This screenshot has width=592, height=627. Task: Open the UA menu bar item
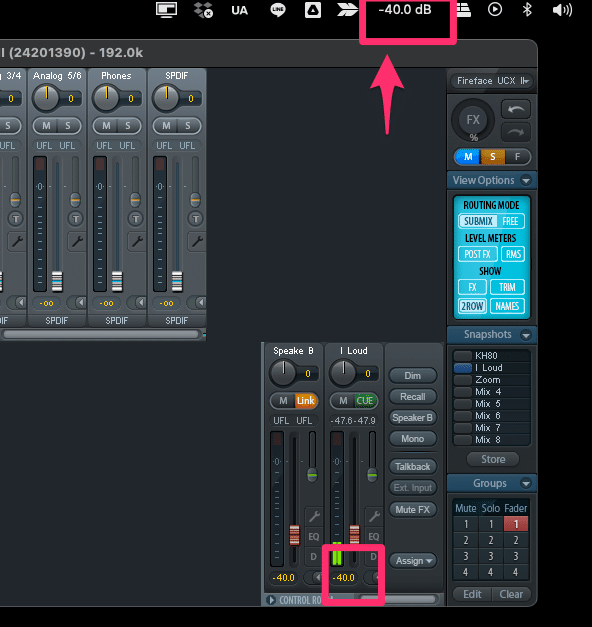tap(240, 10)
